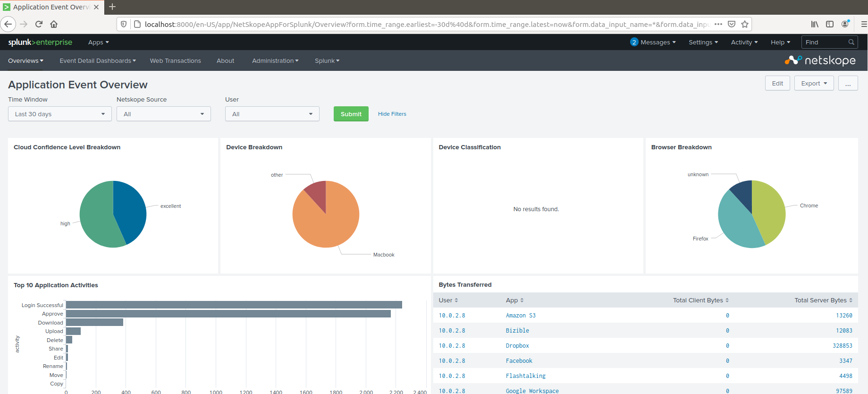Click the 328853 server bytes value
The height and width of the screenshot is (394, 868).
click(843, 346)
